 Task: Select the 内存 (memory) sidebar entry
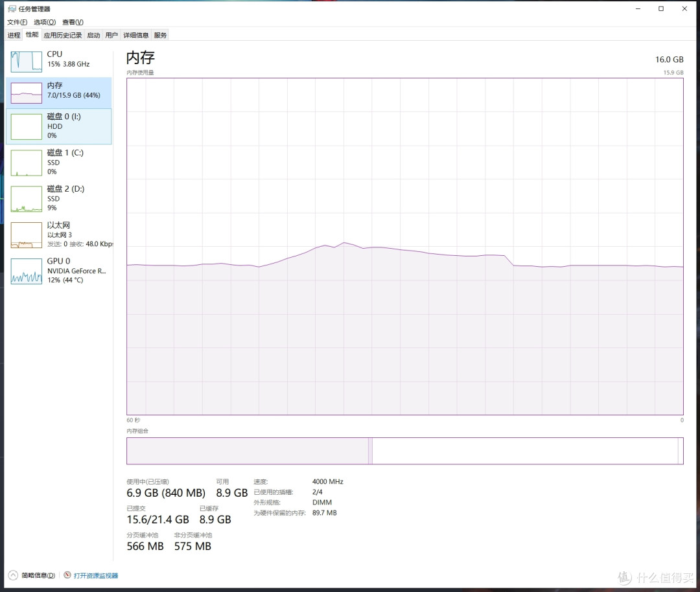coord(58,91)
